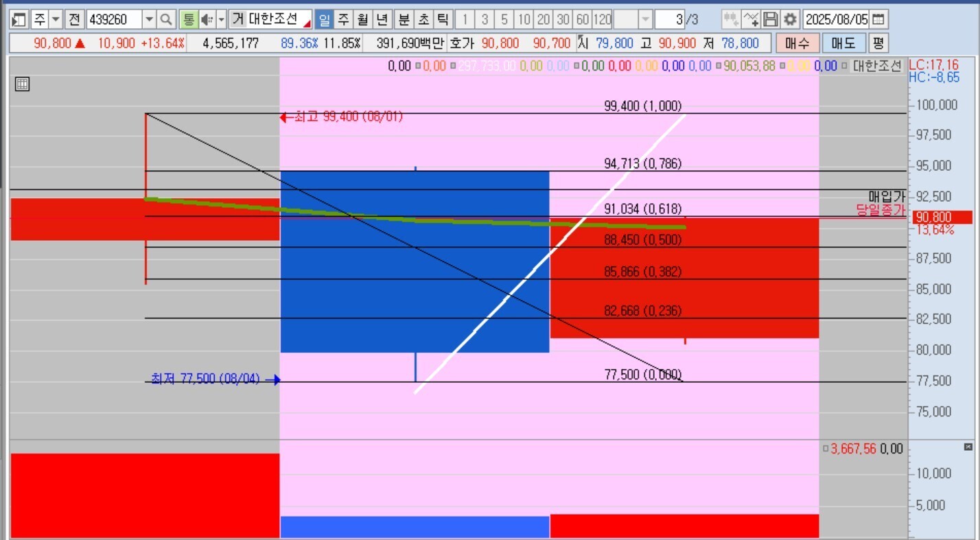
Task: Click the 1 period button
Action: [x=465, y=19]
